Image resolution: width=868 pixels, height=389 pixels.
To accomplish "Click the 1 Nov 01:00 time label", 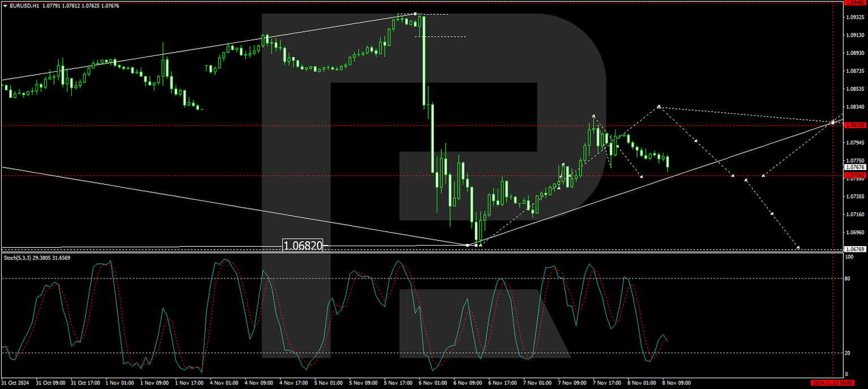I will [120, 383].
